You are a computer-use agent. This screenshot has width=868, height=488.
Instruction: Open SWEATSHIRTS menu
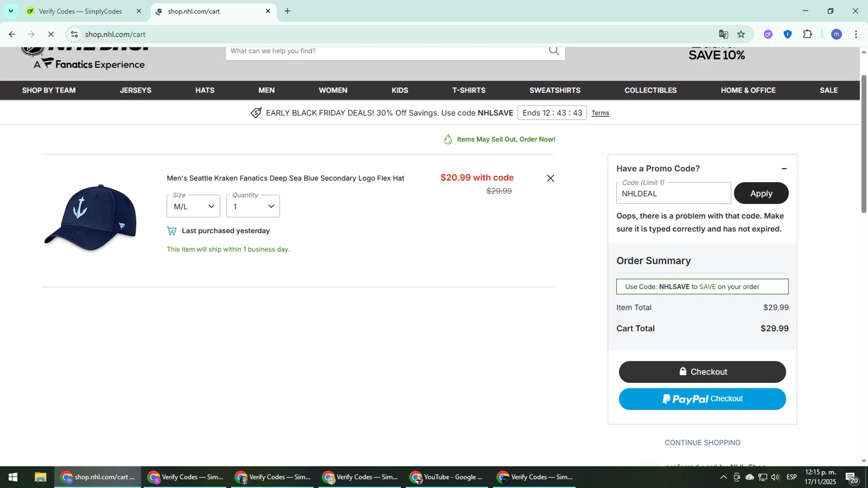click(555, 90)
